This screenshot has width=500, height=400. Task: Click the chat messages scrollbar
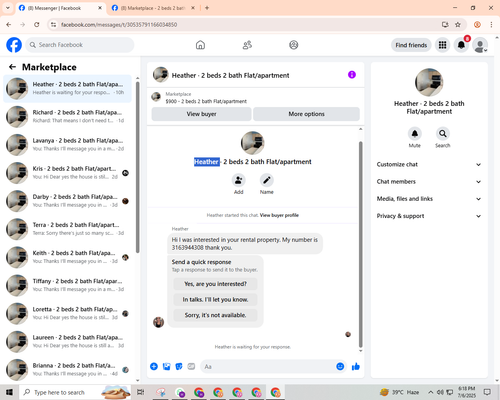pyautogui.click(x=360, y=244)
